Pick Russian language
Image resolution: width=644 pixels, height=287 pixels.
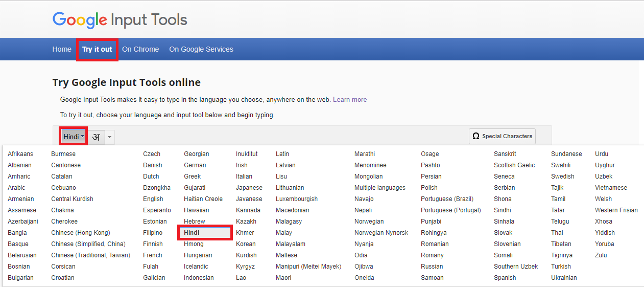pyautogui.click(x=432, y=266)
